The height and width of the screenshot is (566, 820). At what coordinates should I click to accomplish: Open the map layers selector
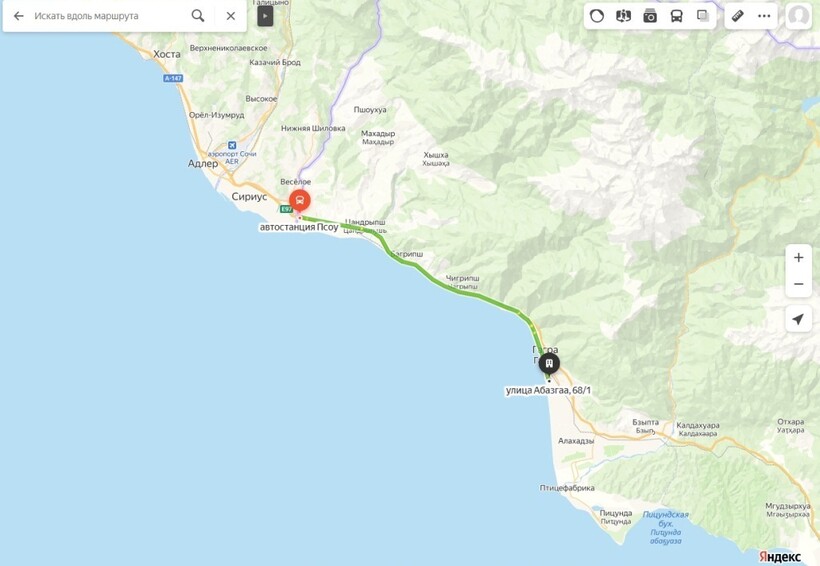click(x=703, y=16)
